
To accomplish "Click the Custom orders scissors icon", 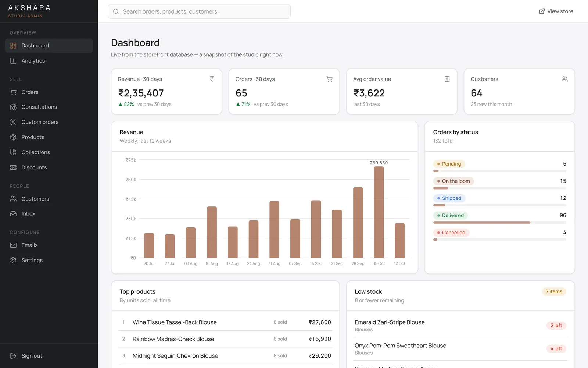I will (x=13, y=122).
